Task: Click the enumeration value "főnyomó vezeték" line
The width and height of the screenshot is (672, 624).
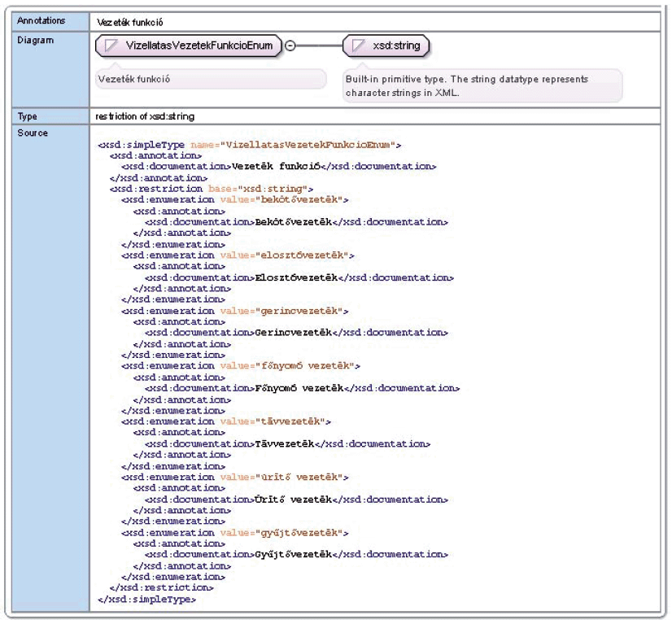Action: tap(241, 366)
